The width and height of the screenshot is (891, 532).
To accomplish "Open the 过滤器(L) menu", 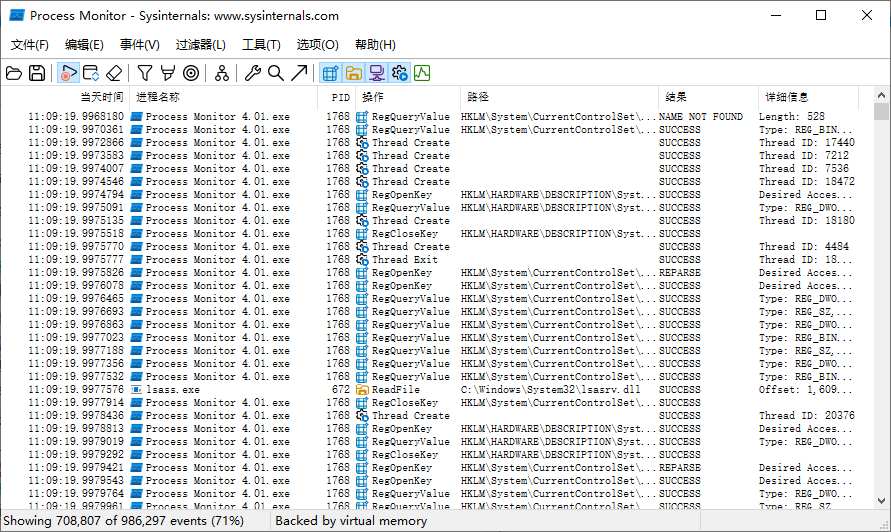I will (x=201, y=44).
